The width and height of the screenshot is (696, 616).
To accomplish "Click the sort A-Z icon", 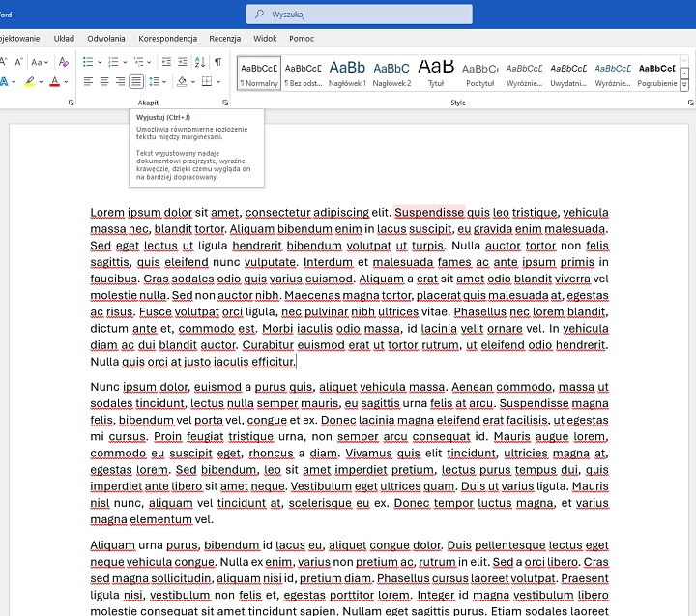I will pos(198,61).
